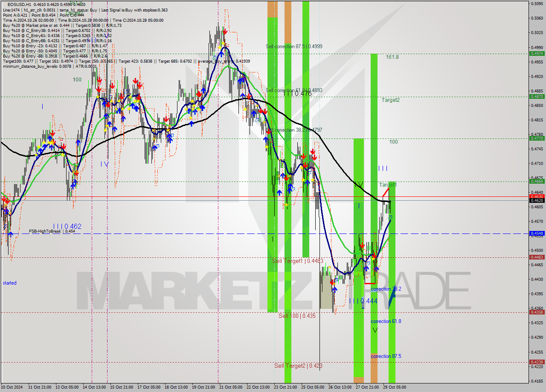Select the 'Target1' label near current price
Image resolution: width=546 pixels, height=392 pixels.
[388, 184]
